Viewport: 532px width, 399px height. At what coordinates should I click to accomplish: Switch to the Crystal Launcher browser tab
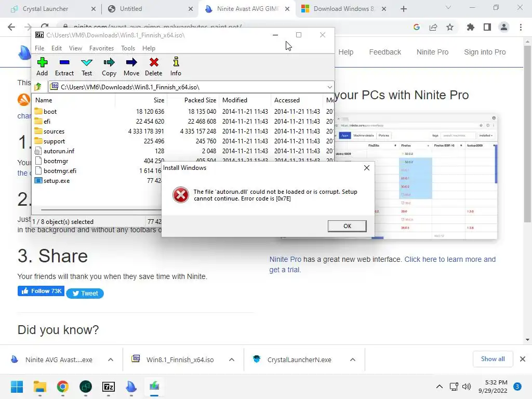coord(46,9)
